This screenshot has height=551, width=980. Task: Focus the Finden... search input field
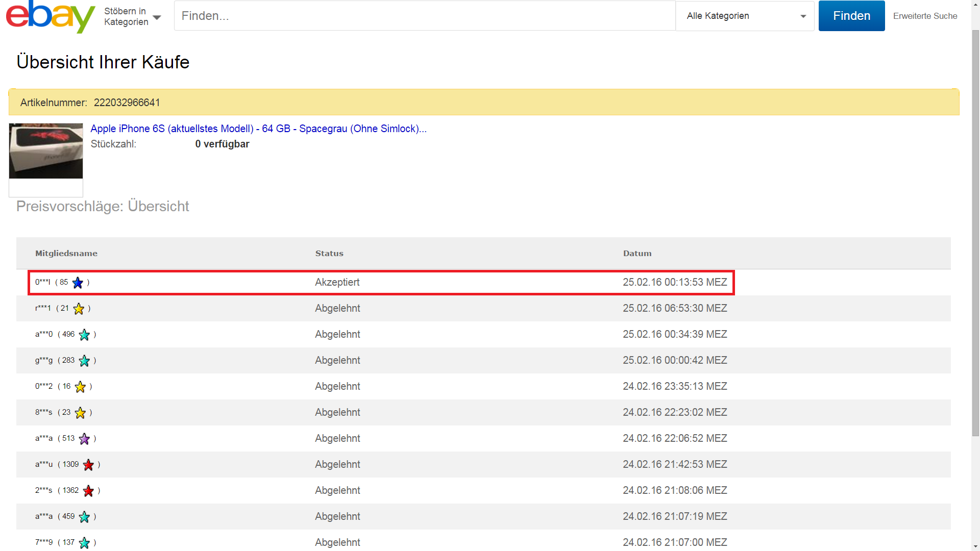point(425,16)
